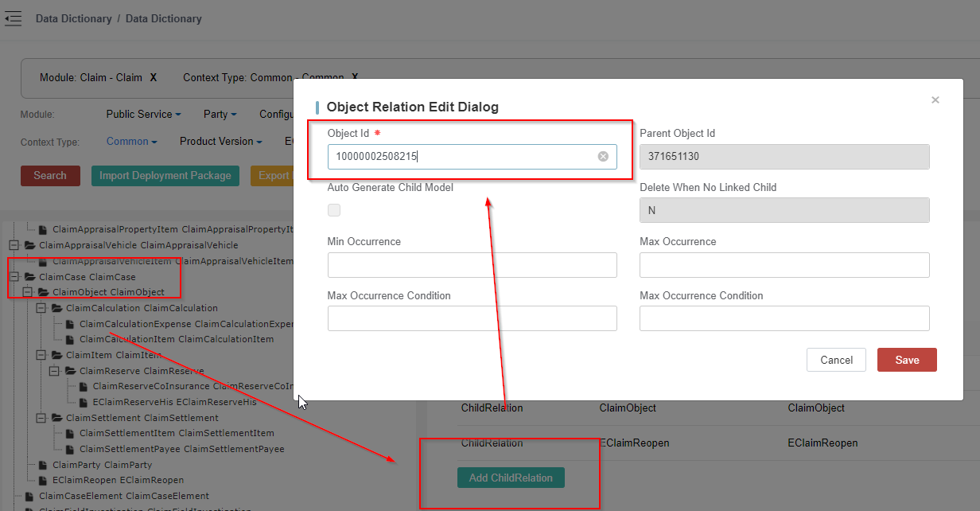Click the Cancel button in the dialog
Screen dimensions: 980x511
[x=836, y=360]
